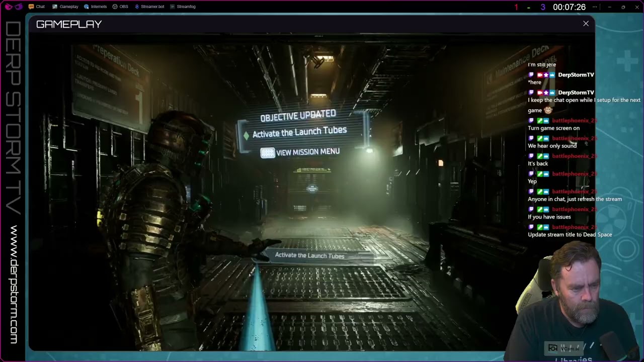Click the OBS logo icon
Viewport: 644px width, 362px height.
[115, 7]
